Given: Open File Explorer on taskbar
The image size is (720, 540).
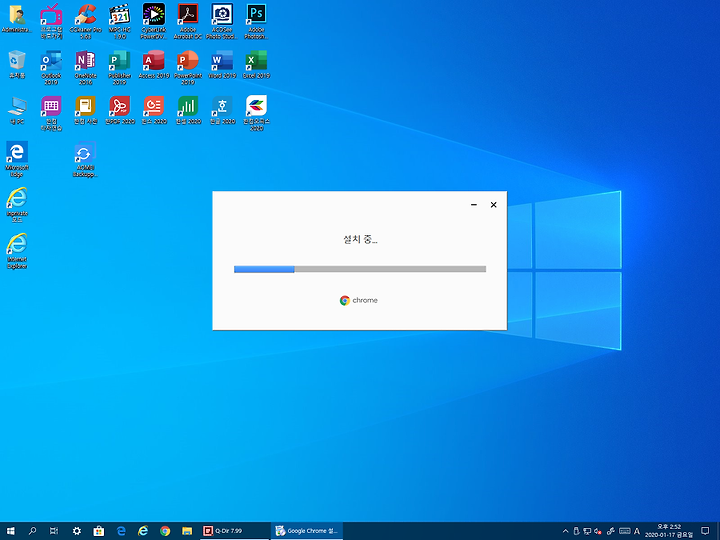Looking at the screenshot, I should tap(187, 531).
